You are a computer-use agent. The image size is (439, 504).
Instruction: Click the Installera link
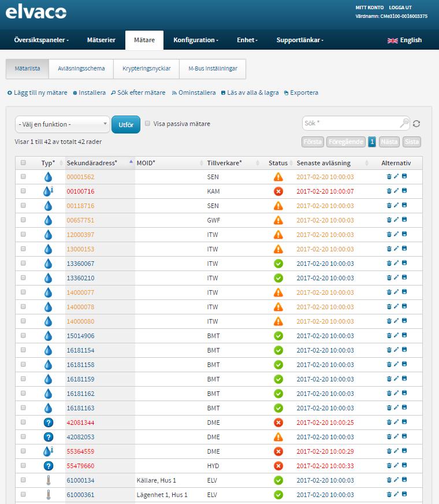tap(90, 92)
